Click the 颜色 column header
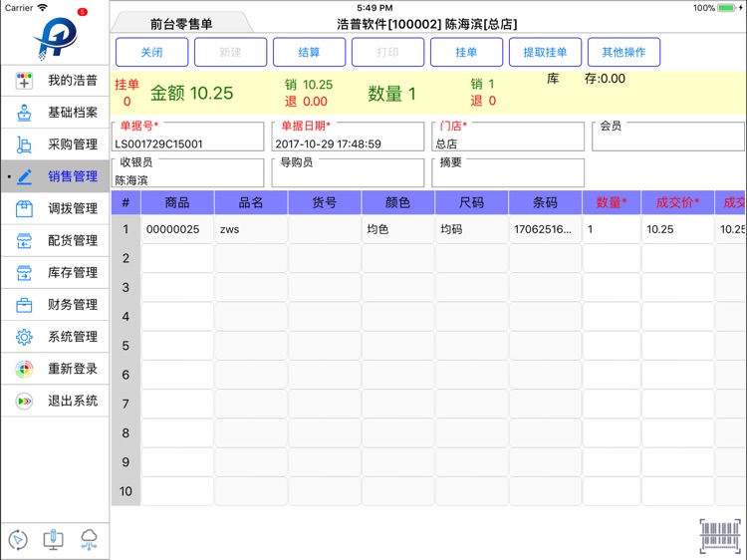The height and width of the screenshot is (560, 747). coord(397,202)
